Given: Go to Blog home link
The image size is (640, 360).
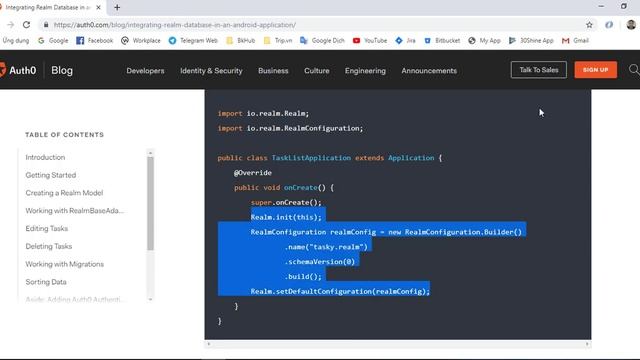Looking at the screenshot, I should [x=62, y=70].
